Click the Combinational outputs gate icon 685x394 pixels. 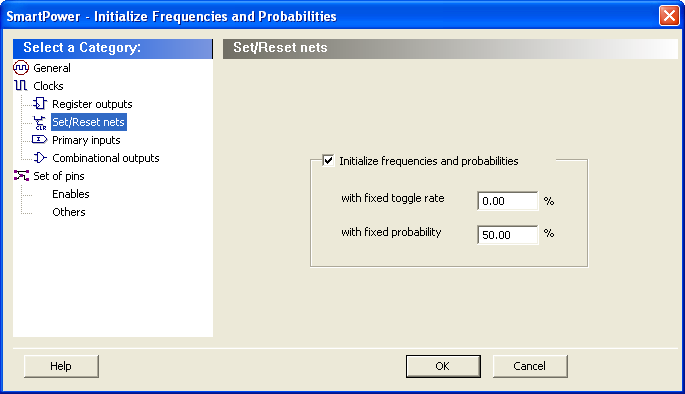tap(40, 158)
